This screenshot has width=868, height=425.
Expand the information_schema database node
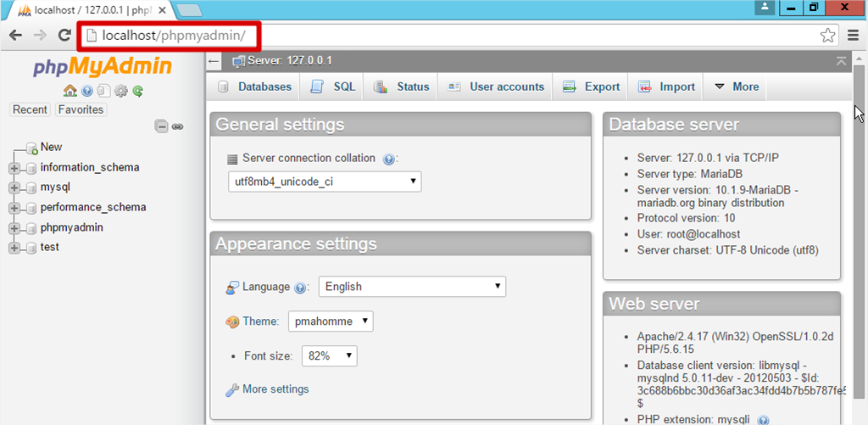pyautogui.click(x=14, y=168)
